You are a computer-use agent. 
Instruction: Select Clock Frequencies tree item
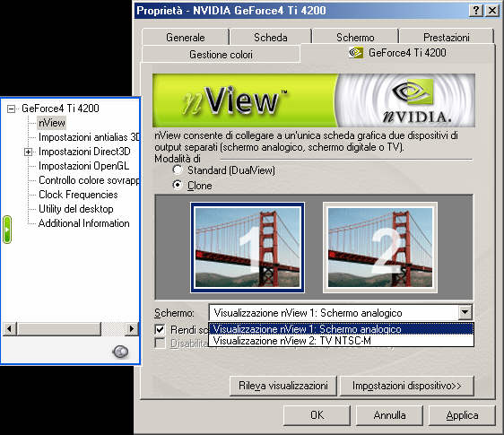(x=78, y=195)
